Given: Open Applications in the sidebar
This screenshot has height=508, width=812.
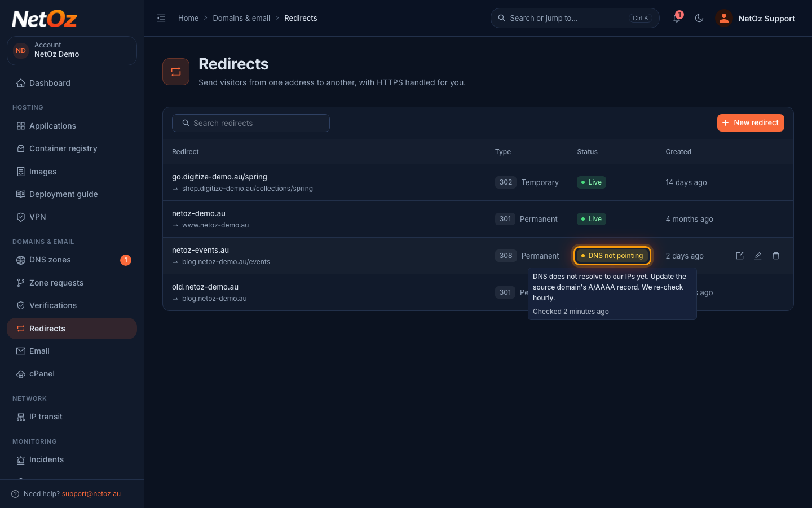Looking at the screenshot, I should pos(72,126).
